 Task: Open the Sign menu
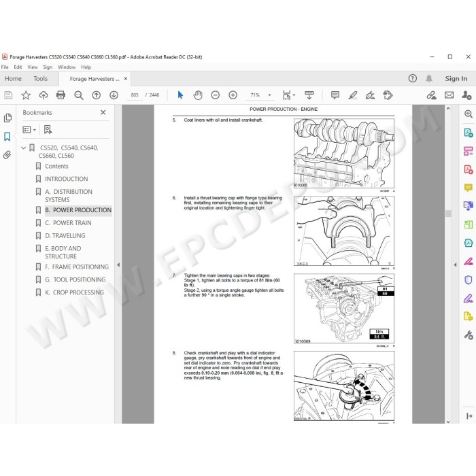tap(48, 67)
